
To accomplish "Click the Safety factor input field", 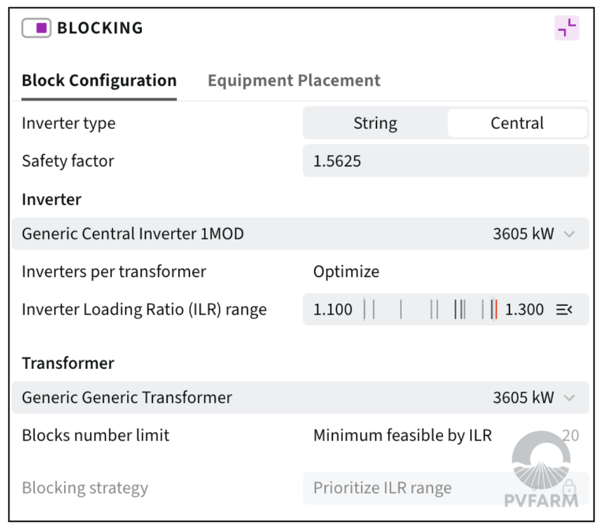I will pyautogui.click(x=445, y=161).
